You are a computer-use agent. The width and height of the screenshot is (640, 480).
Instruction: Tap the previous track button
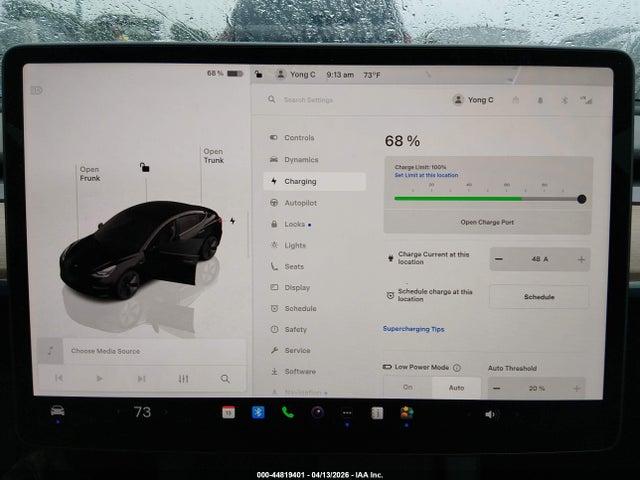[x=59, y=378]
